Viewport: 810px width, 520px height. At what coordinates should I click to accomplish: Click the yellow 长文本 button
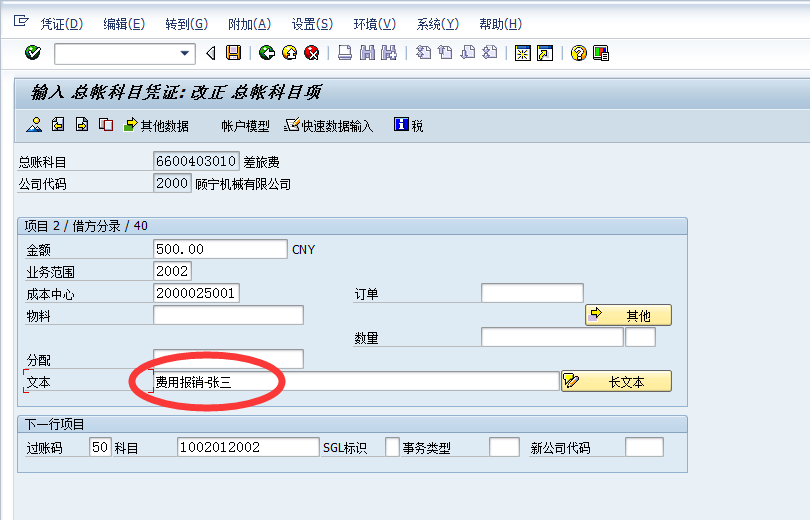(616, 381)
